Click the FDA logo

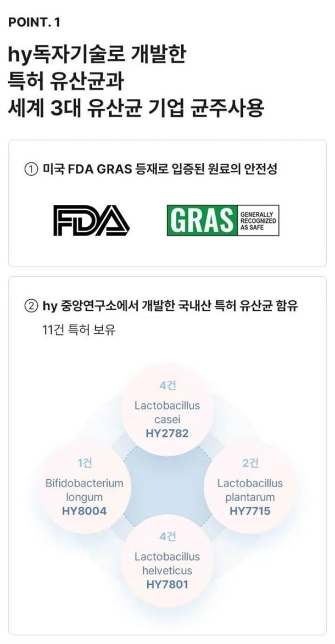(x=92, y=221)
